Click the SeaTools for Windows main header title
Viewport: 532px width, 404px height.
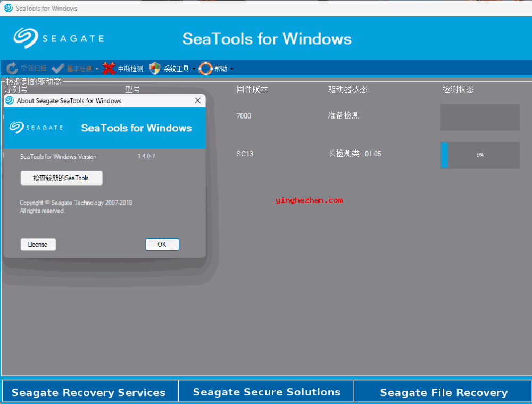(267, 39)
